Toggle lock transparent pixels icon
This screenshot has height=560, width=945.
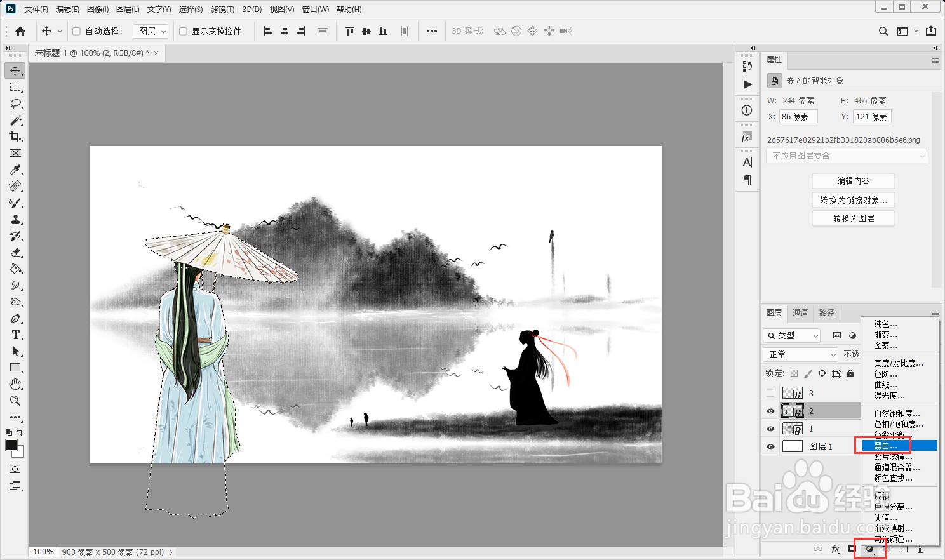[x=794, y=373]
